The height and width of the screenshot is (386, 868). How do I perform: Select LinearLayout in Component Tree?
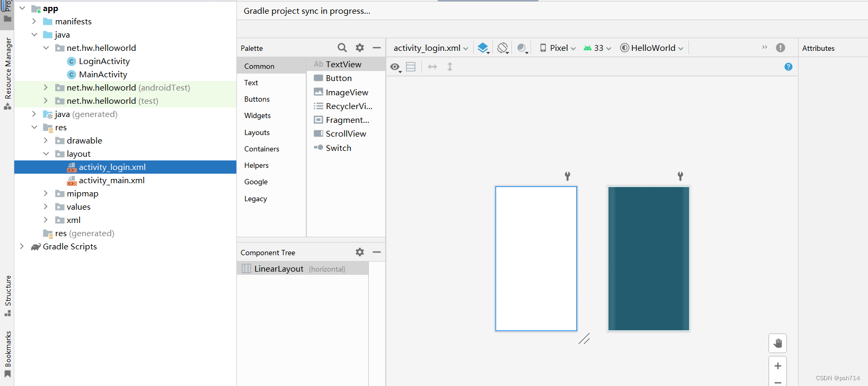coord(303,268)
